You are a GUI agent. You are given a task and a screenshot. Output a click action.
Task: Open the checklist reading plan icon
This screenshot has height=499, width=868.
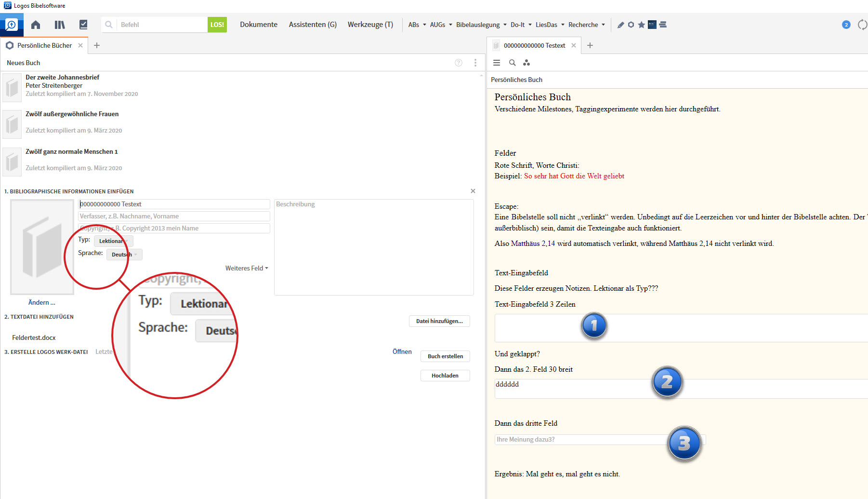[83, 25]
